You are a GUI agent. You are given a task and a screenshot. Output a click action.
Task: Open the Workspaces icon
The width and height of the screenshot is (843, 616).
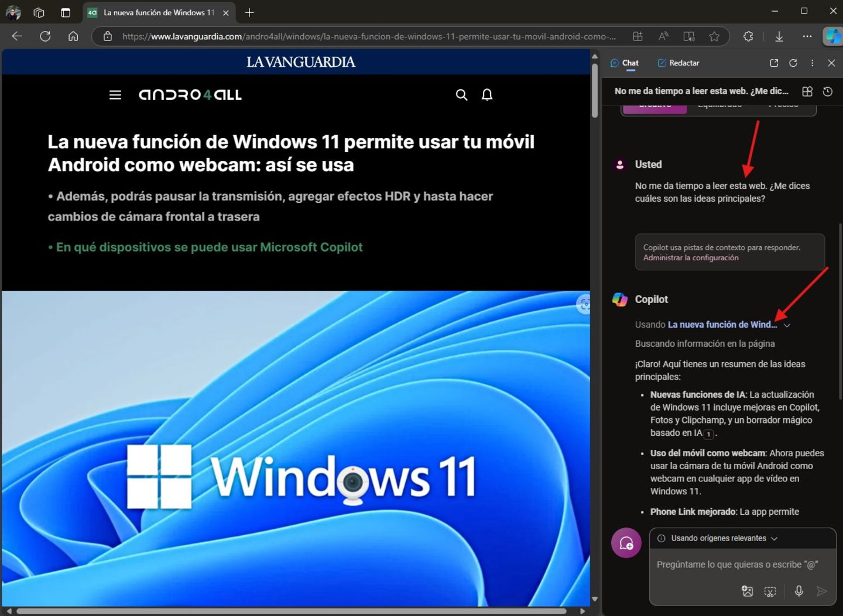[39, 12]
